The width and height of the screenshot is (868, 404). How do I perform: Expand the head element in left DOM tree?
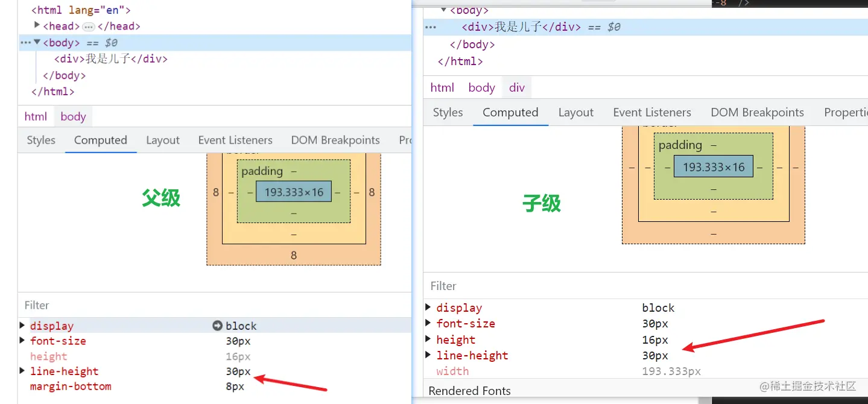(x=37, y=25)
